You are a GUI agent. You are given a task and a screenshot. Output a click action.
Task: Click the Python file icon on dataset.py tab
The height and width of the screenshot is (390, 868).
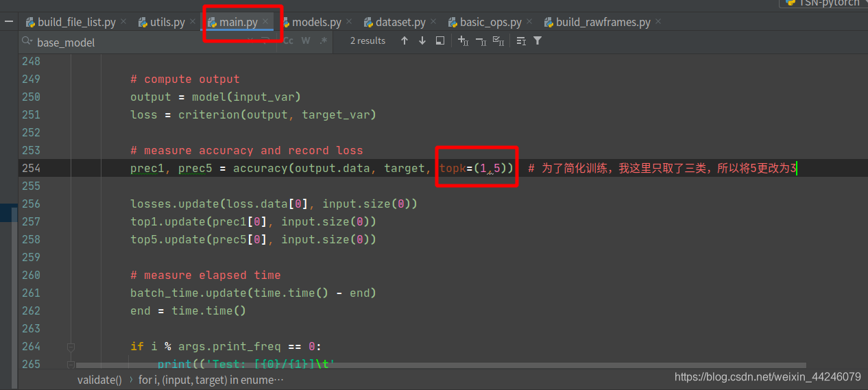pyautogui.click(x=368, y=22)
